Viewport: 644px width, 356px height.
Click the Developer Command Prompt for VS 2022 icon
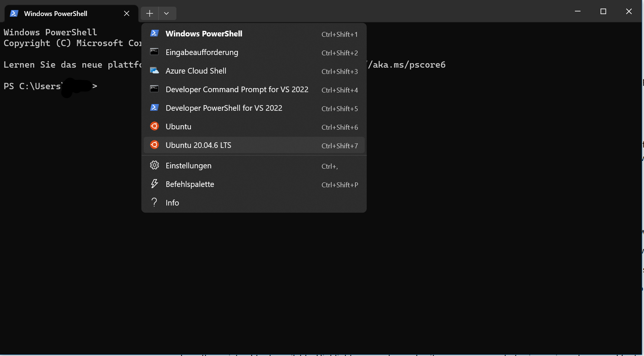click(x=154, y=89)
